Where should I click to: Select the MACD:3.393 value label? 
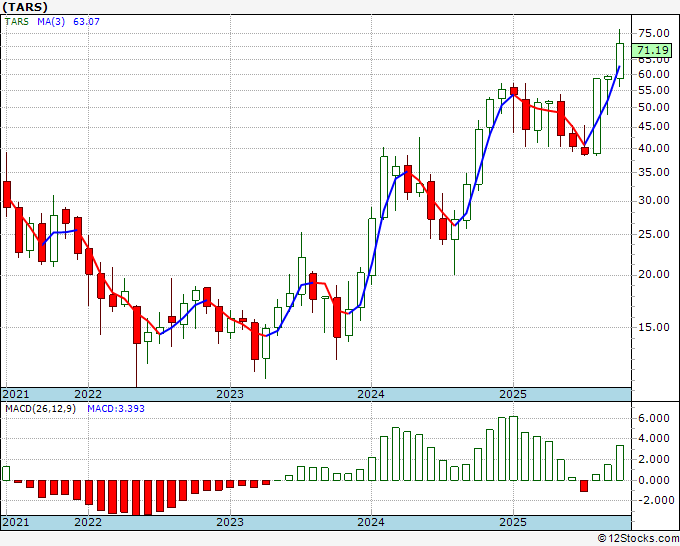[x=116, y=409]
